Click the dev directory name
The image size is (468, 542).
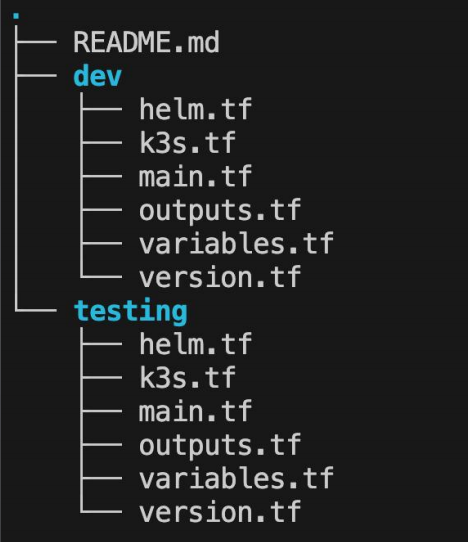pyautogui.click(x=97, y=76)
